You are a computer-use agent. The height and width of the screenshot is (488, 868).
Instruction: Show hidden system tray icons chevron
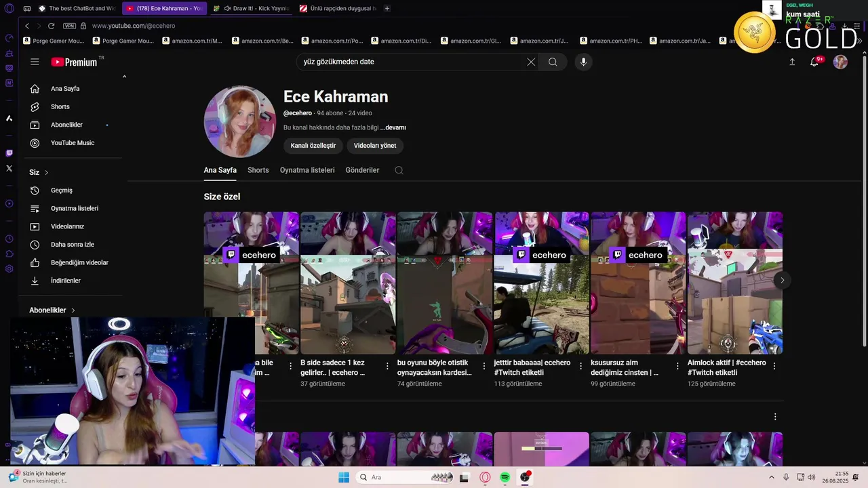click(771, 477)
